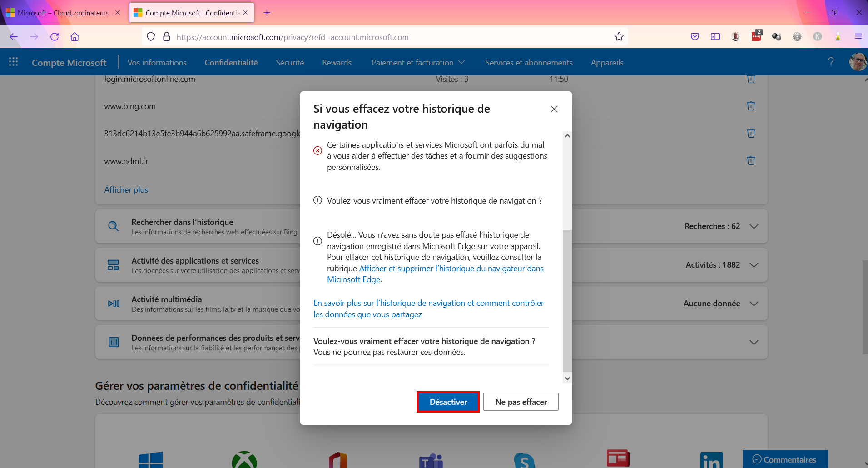Click the Windows product icon
The height and width of the screenshot is (468, 868).
click(151, 460)
